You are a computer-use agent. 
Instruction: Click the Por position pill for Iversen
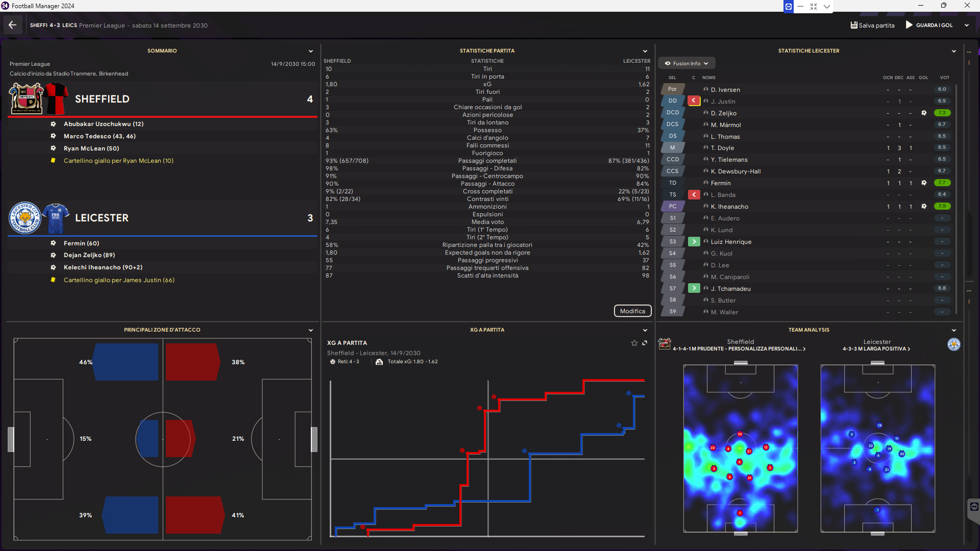(672, 89)
